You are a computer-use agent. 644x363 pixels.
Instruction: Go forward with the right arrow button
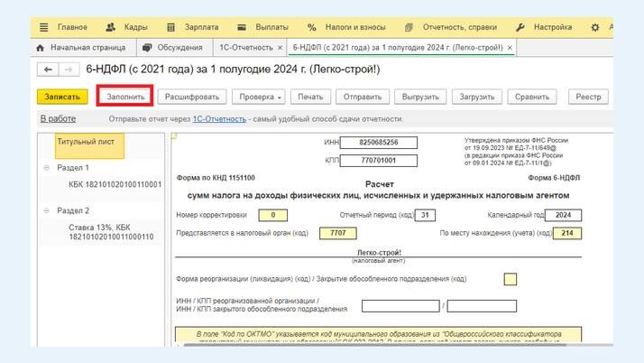tap(69, 70)
